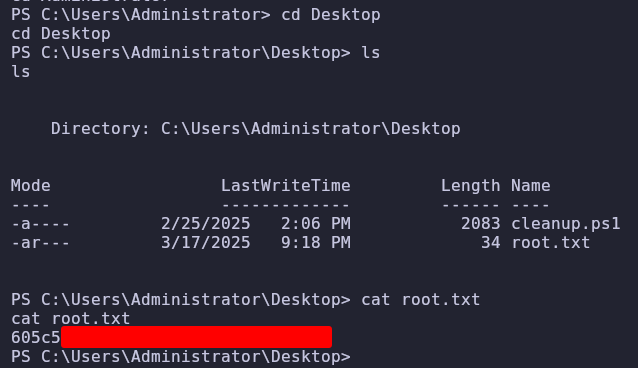Viewport: 638px width, 368px height.
Task: Click the 3/17/2025 date entry
Action: coord(205,243)
